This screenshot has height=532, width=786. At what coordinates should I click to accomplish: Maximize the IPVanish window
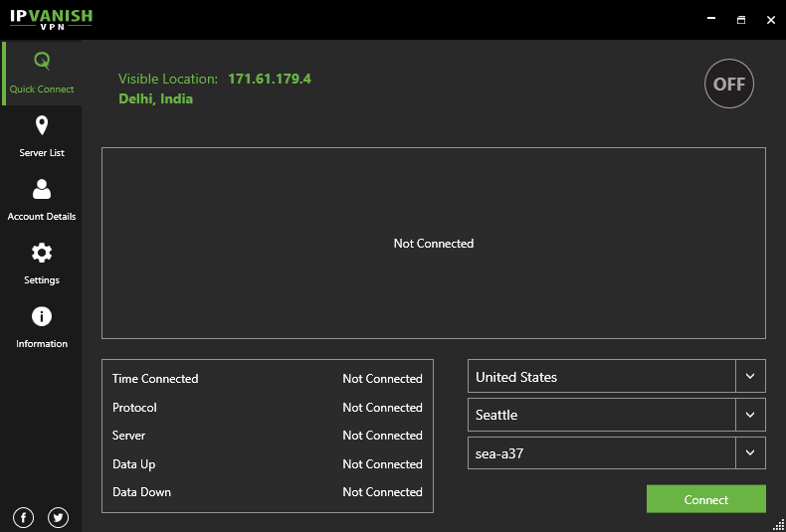[741, 19]
